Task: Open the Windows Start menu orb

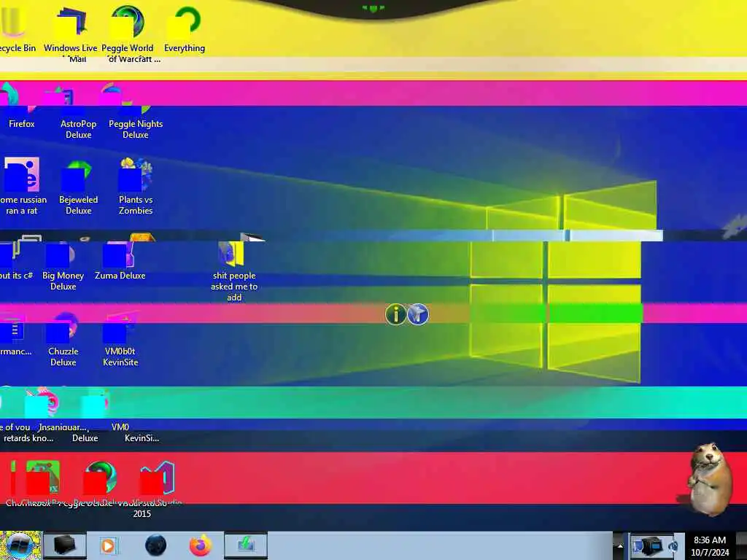Action: tap(20, 545)
